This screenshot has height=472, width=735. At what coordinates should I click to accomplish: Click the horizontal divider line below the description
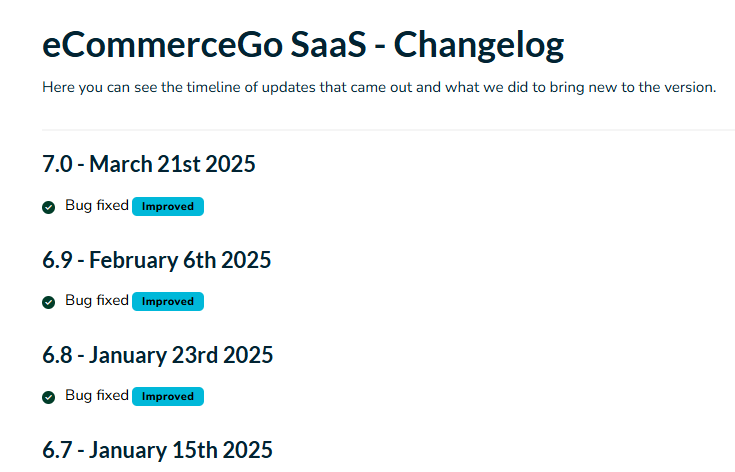tap(389, 129)
